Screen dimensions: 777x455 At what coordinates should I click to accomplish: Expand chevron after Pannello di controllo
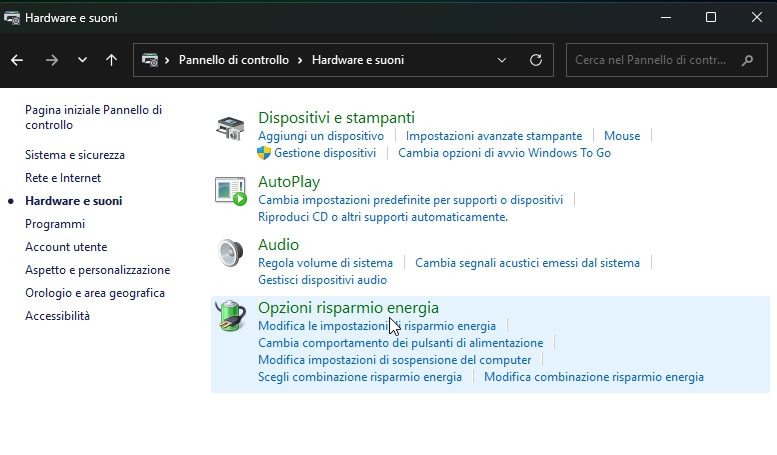click(300, 60)
